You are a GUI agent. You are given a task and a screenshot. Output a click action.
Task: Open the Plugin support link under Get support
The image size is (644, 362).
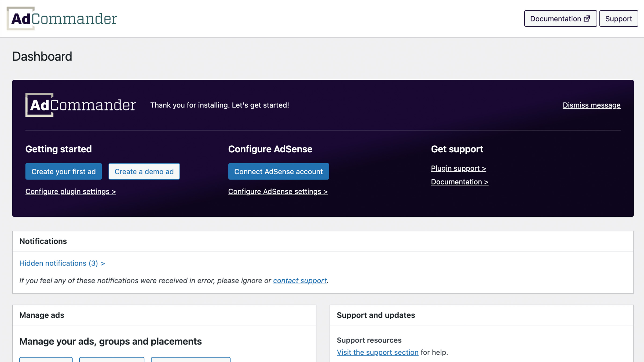(458, 168)
